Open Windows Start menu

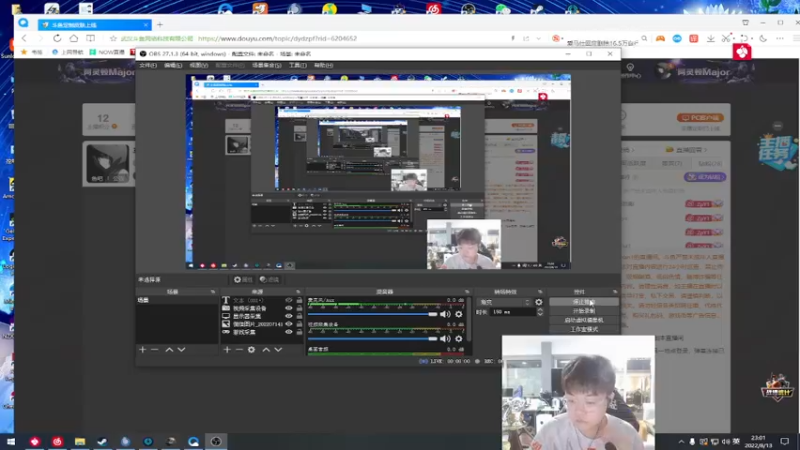point(11,441)
